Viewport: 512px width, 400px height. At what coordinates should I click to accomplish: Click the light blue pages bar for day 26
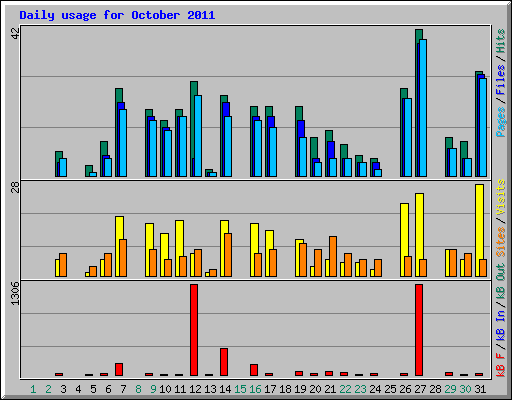point(408,138)
